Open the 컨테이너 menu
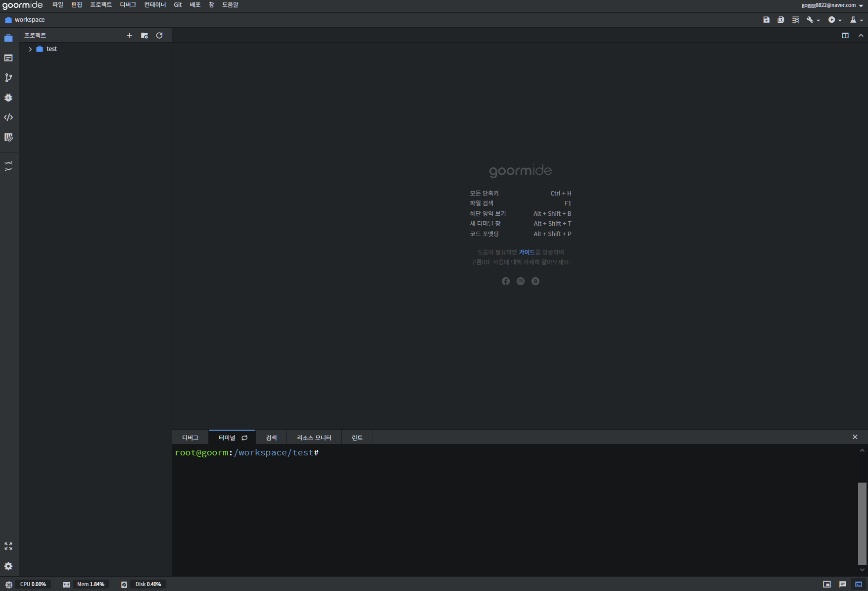 coord(155,5)
